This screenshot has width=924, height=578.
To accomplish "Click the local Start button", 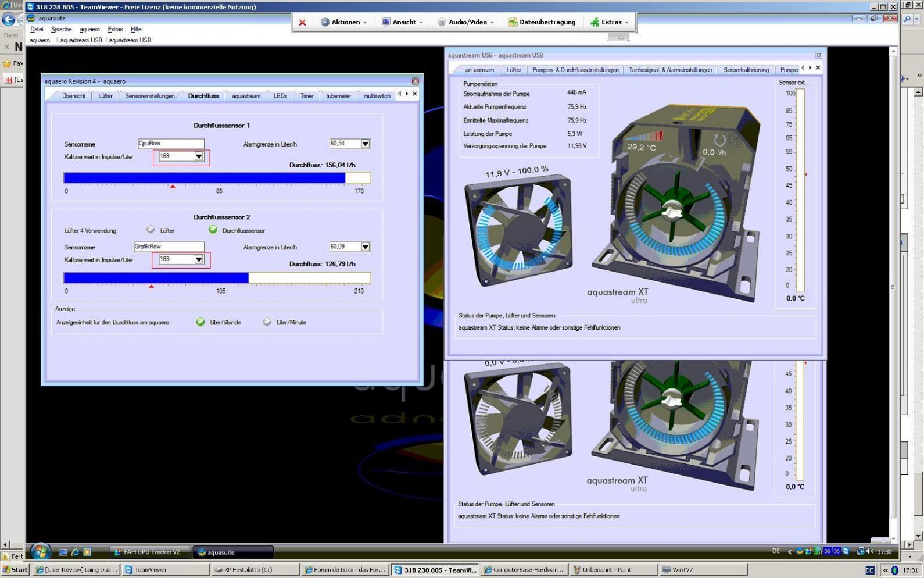I will (x=16, y=570).
